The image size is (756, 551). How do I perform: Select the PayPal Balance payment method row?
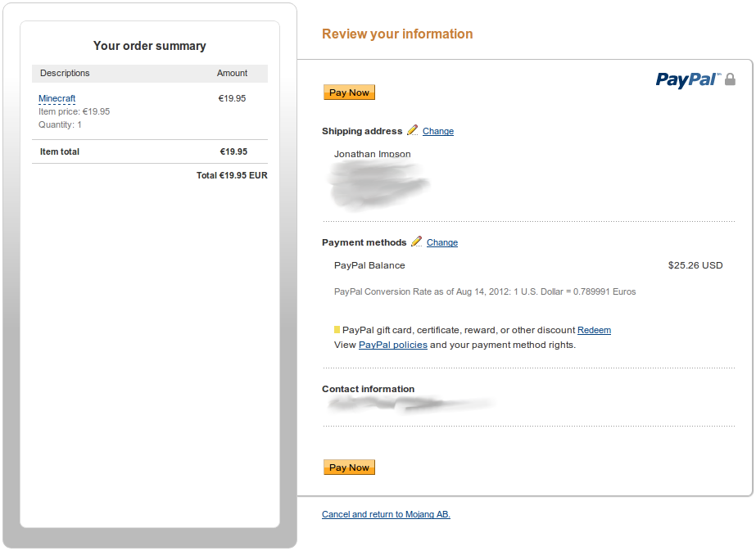pos(369,265)
